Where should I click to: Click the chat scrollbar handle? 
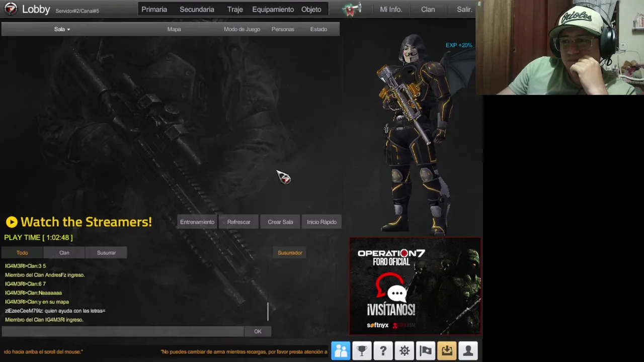pyautogui.click(x=268, y=311)
